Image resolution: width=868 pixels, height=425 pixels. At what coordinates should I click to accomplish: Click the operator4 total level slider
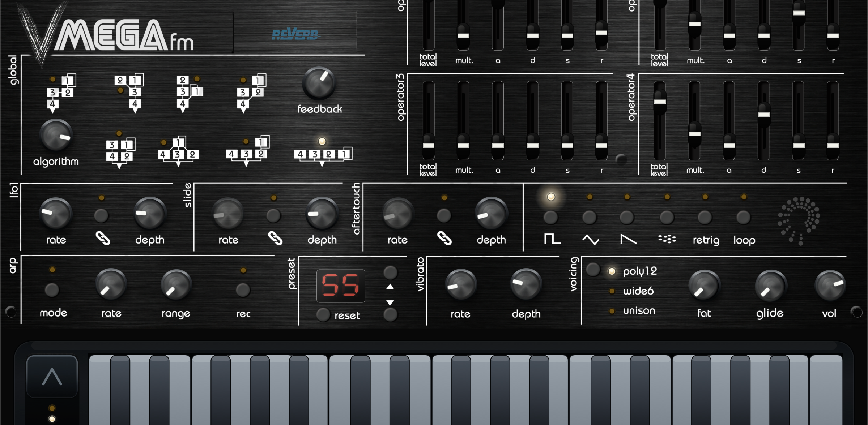pos(660,121)
